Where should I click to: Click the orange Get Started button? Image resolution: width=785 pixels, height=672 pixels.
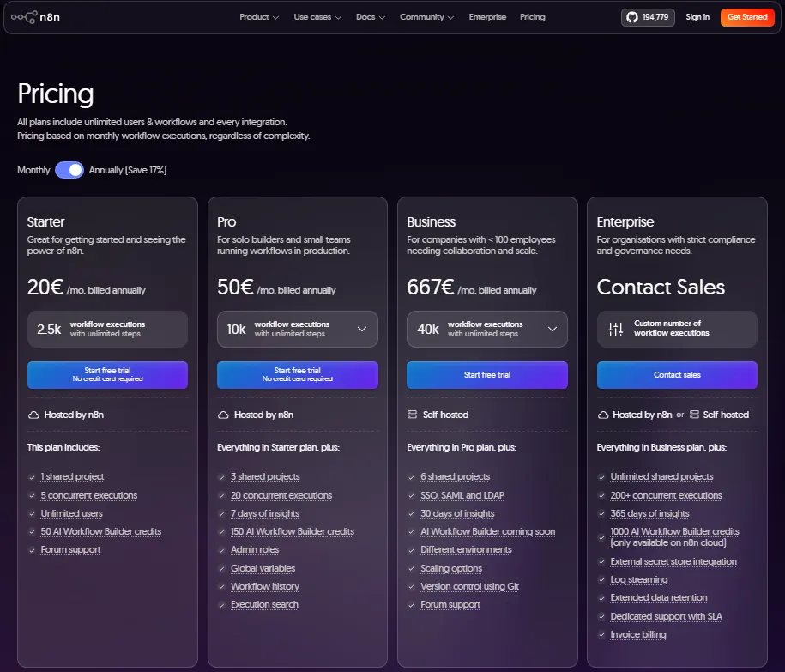(747, 17)
